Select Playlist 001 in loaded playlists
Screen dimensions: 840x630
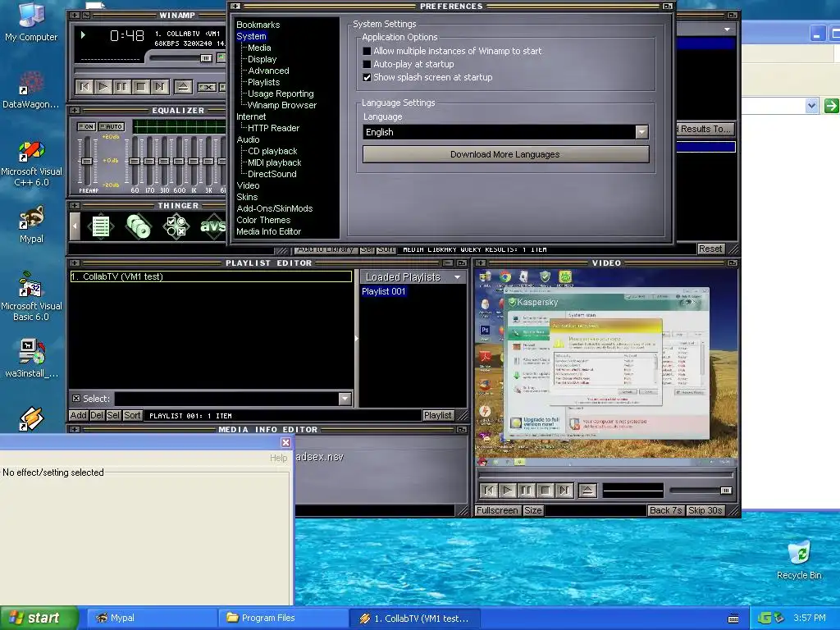click(384, 291)
